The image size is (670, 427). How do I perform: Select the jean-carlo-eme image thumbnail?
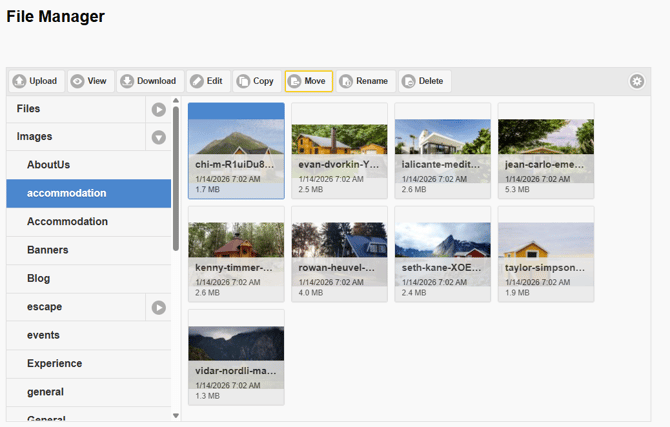coord(546,150)
